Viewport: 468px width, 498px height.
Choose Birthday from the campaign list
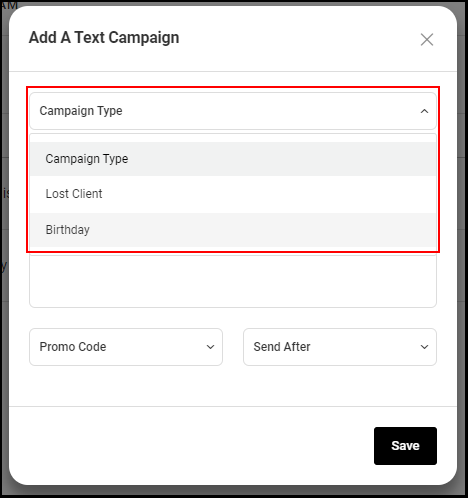point(68,230)
